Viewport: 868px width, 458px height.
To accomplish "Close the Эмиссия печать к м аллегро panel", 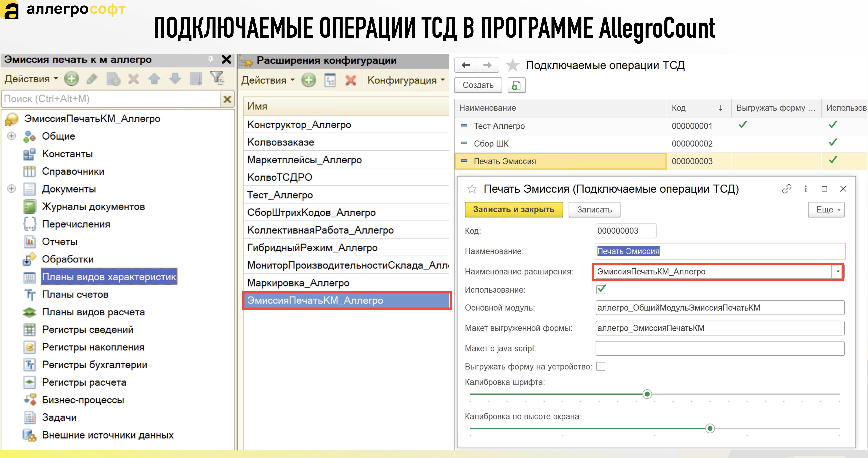I will [226, 60].
